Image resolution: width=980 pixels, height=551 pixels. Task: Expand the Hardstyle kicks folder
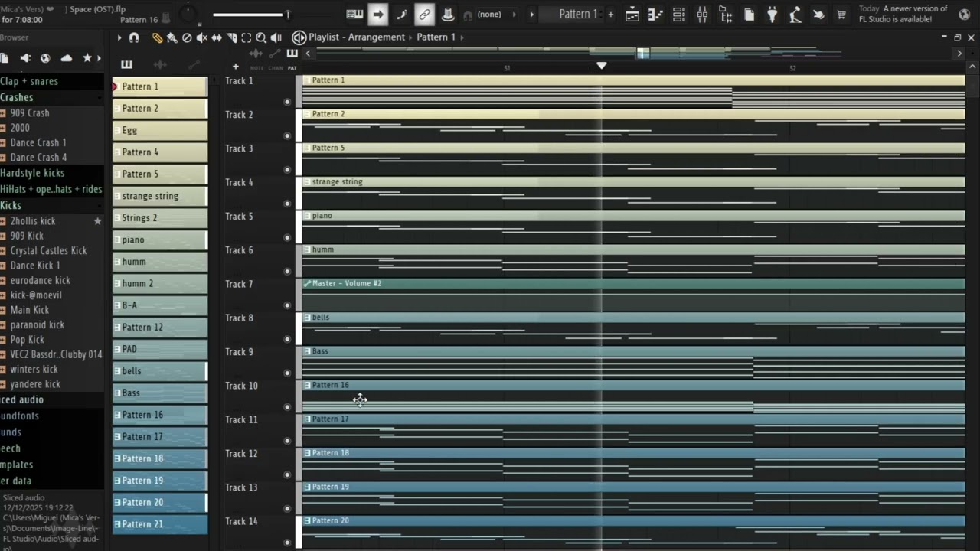click(x=51, y=173)
